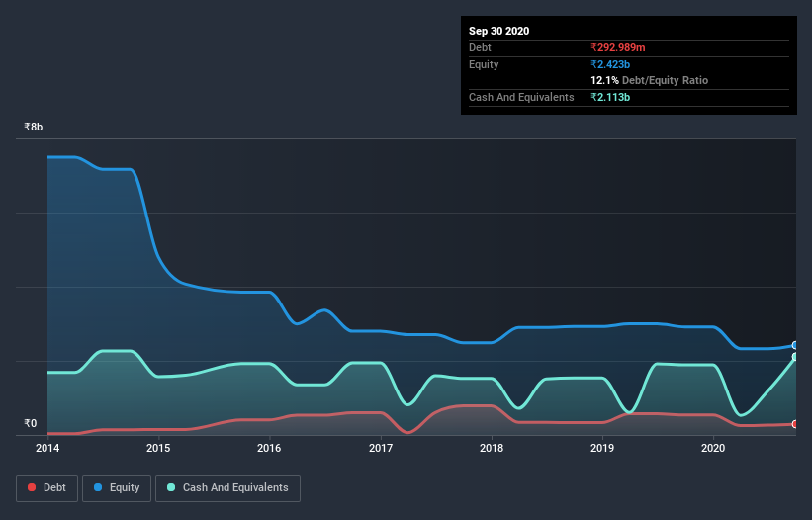The width and height of the screenshot is (812, 520).
Task: Click the Debt label in tooltip
Action: (x=480, y=48)
